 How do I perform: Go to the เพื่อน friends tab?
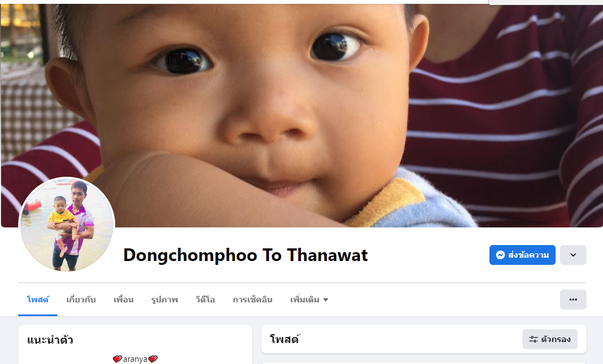click(123, 300)
